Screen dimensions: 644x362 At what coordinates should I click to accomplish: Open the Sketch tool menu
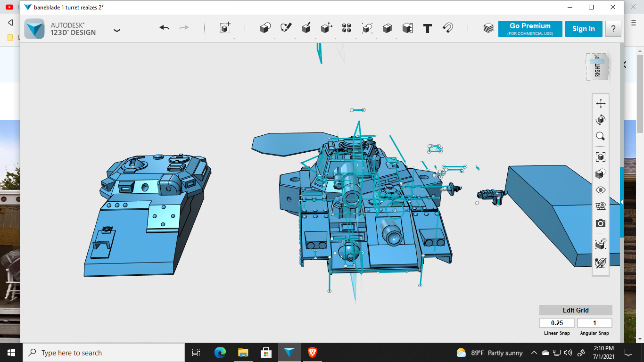coord(286,28)
